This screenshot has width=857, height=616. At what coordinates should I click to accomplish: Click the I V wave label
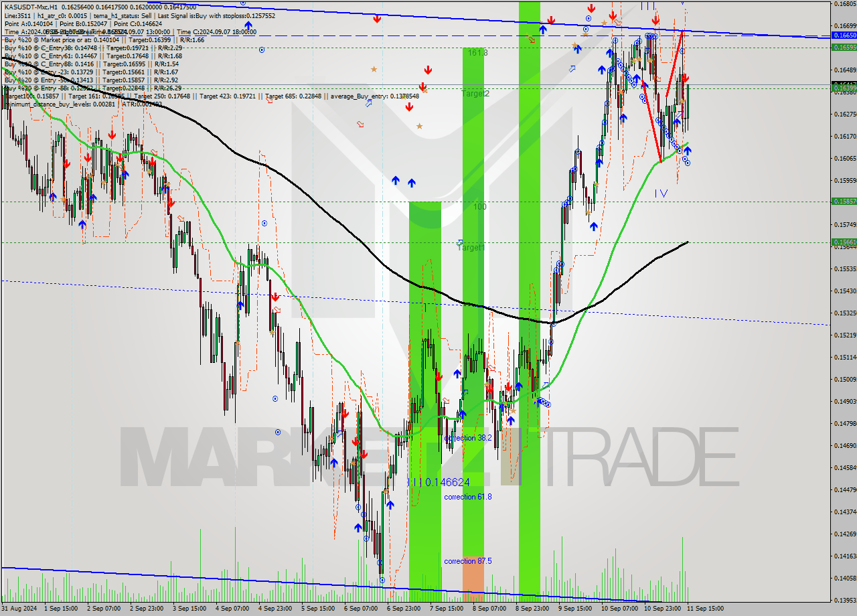coord(661,193)
